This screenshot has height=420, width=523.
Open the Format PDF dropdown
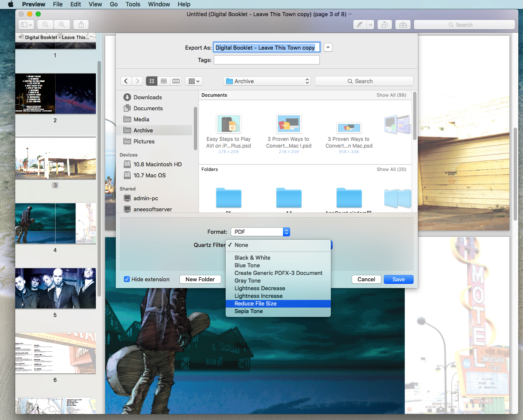pos(260,232)
